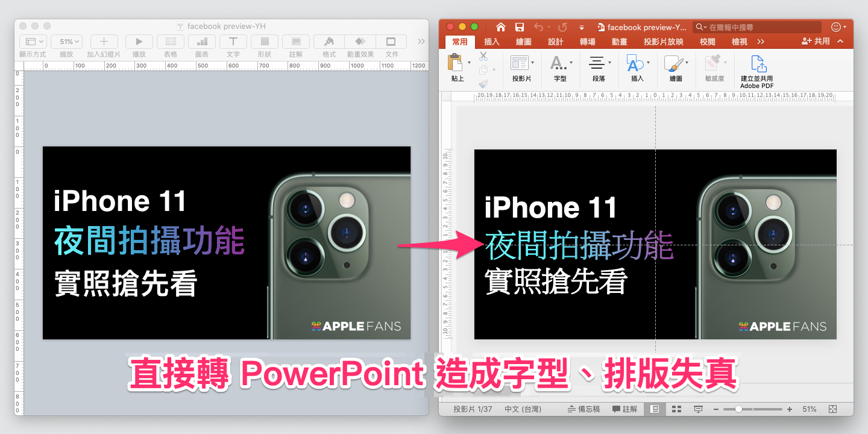Click the 敏感度 (Sensitivity) button
Screen dimensions: 868x434
click(714, 68)
